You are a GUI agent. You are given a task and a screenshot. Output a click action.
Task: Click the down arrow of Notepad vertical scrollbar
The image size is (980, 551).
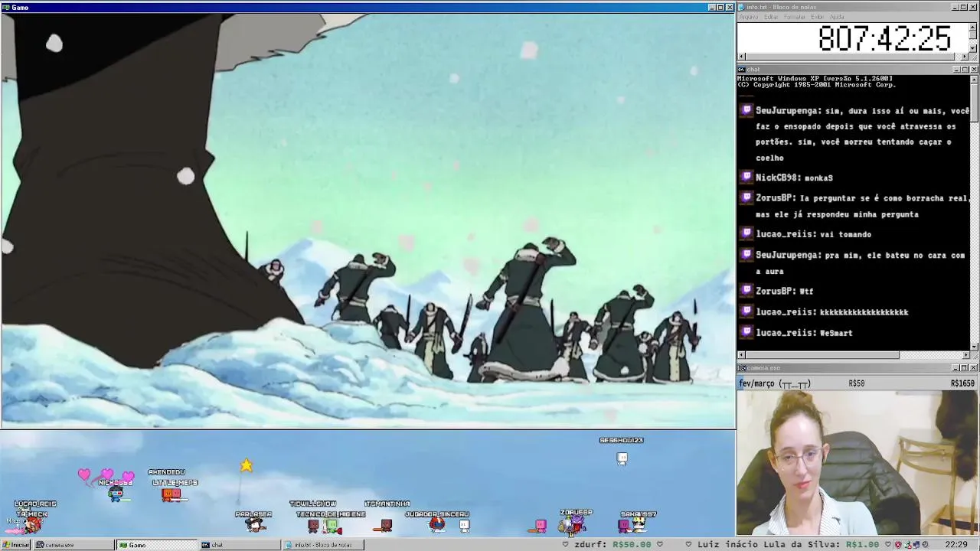[973, 48]
